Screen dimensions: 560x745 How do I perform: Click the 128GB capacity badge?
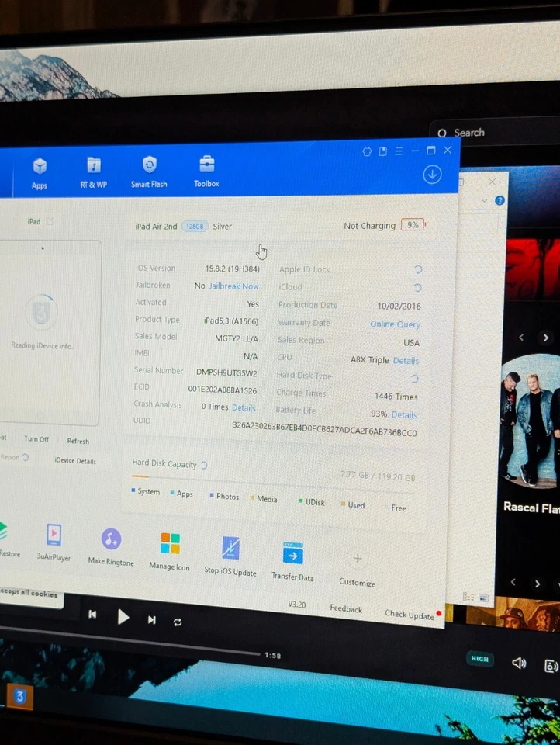[x=195, y=227]
